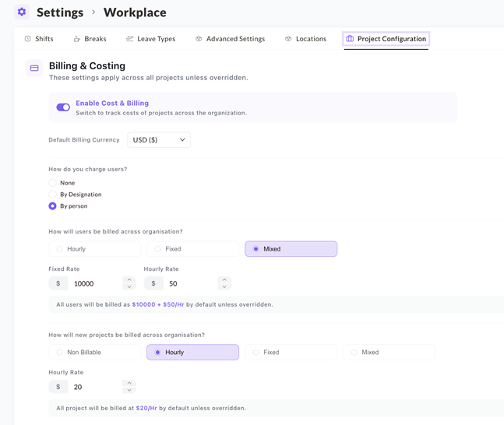Decrease the users Hourly Rate of 50
Screen dimensions: 504x425
224,287
